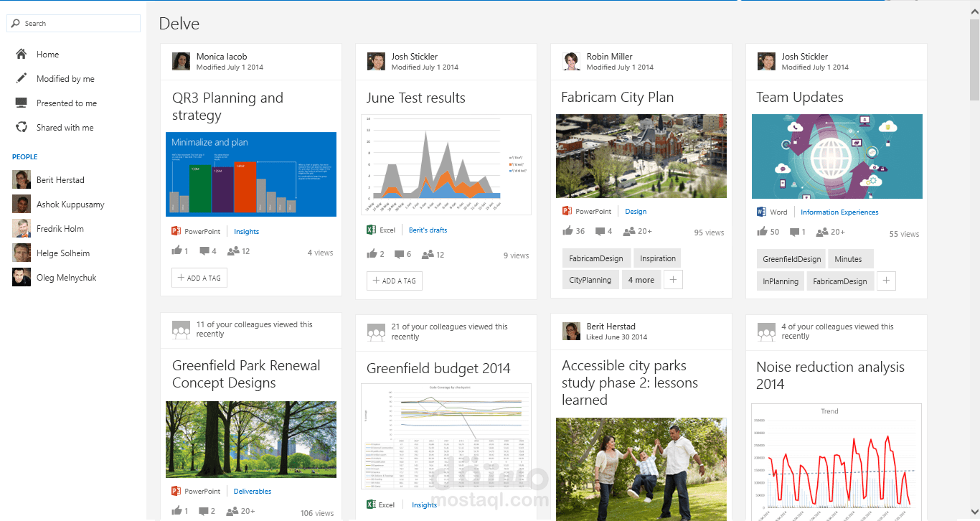Click people icon on Team Updates card
The width and height of the screenshot is (980, 521).
(822, 233)
